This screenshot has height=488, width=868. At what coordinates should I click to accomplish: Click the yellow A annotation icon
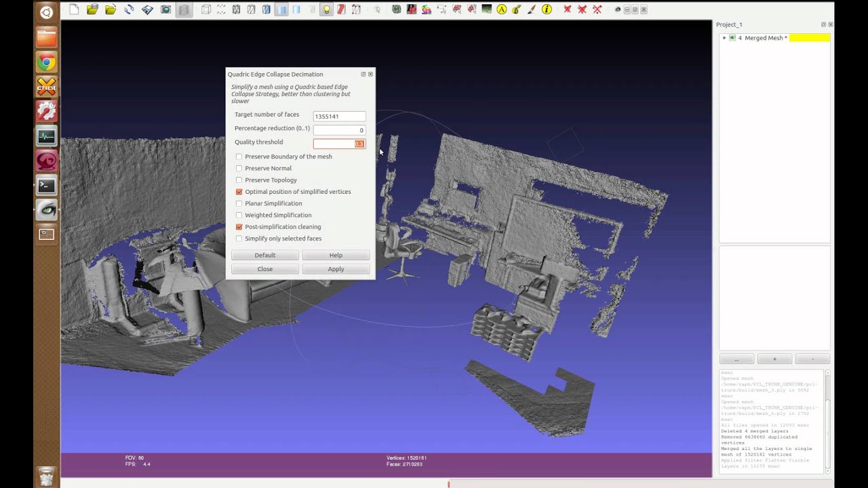pyautogui.click(x=502, y=9)
